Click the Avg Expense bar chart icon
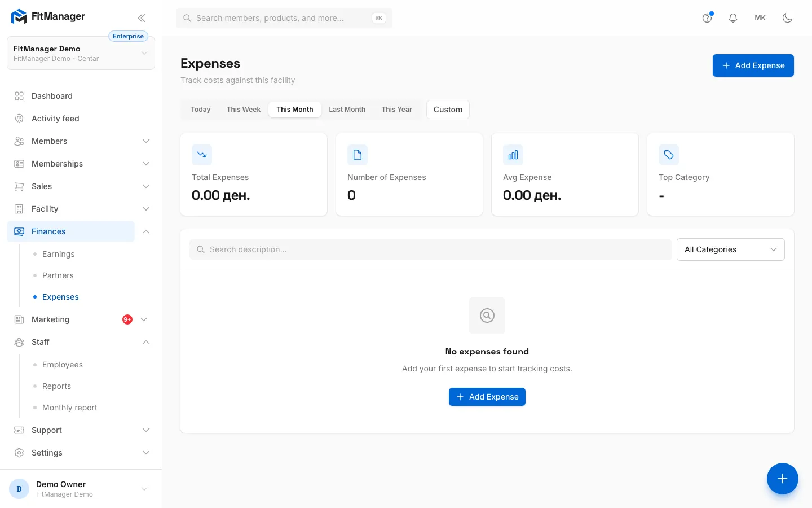This screenshot has width=812, height=508. click(x=513, y=155)
